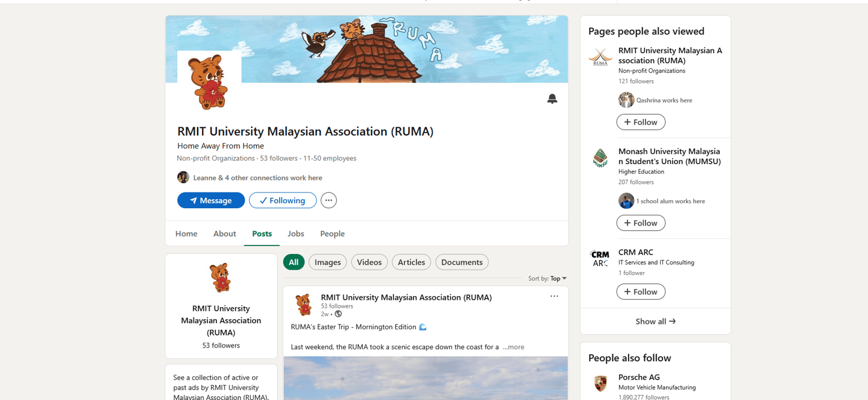Click the RUMA logo in sidebar card
This screenshot has width=868, height=400.
click(x=221, y=278)
